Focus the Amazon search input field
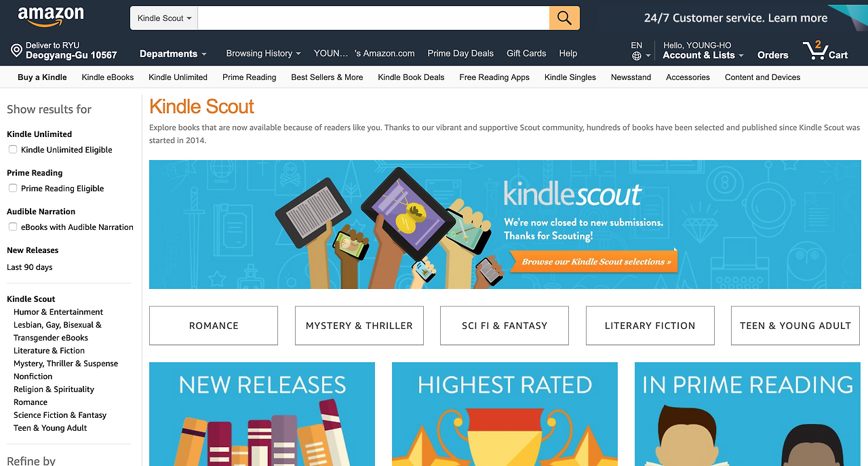The height and width of the screenshot is (466, 868). point(374,18)
